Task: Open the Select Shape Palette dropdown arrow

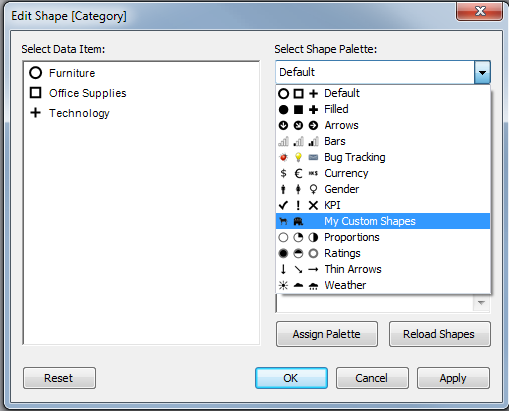Action: pyautogui.click(x=482, y=72)
